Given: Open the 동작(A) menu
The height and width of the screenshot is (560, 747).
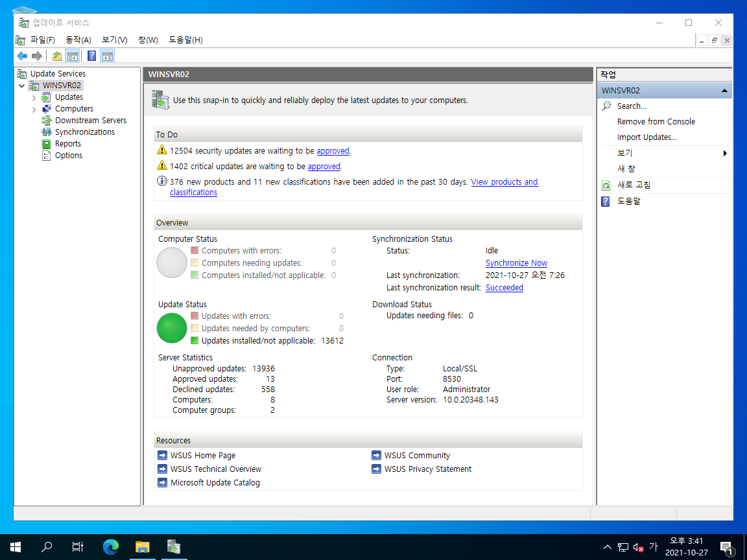Looking at the screenshot, I should point(78,40).
